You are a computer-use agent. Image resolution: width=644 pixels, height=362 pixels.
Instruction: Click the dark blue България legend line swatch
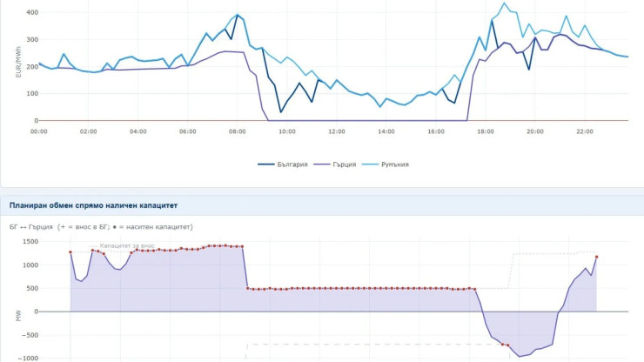point(265,164)
